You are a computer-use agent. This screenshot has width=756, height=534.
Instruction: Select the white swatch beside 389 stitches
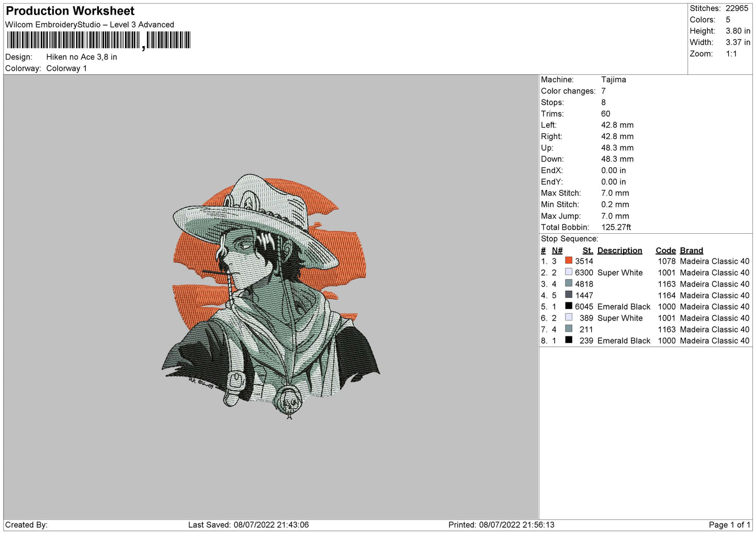click(568, 317)
